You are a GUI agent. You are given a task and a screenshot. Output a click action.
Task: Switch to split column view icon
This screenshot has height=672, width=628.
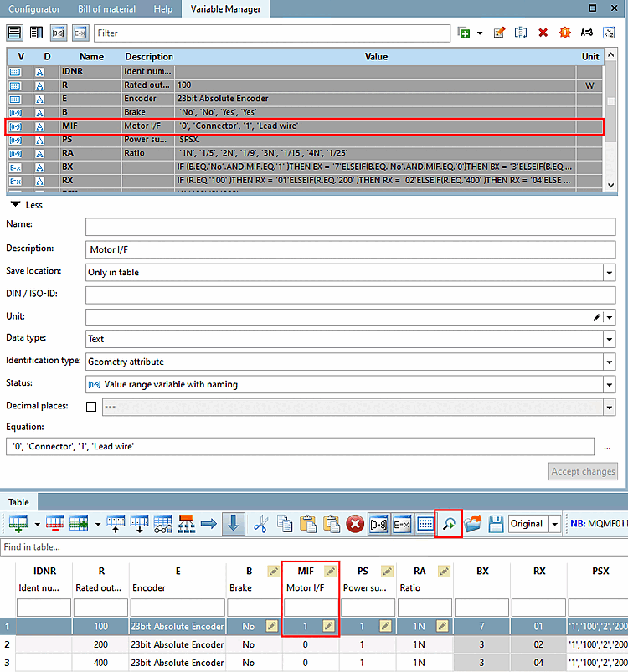[37, 33]
